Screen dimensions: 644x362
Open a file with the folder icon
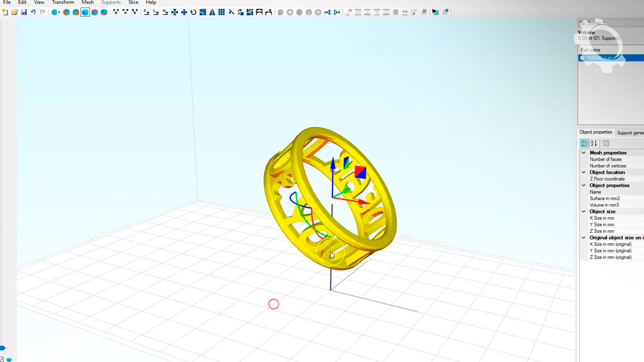pos(15,12)
